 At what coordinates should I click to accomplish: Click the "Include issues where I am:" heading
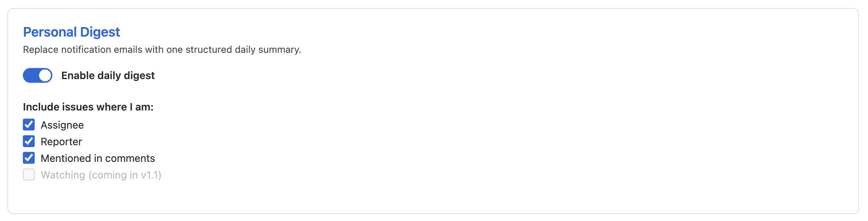click(88, 107)
